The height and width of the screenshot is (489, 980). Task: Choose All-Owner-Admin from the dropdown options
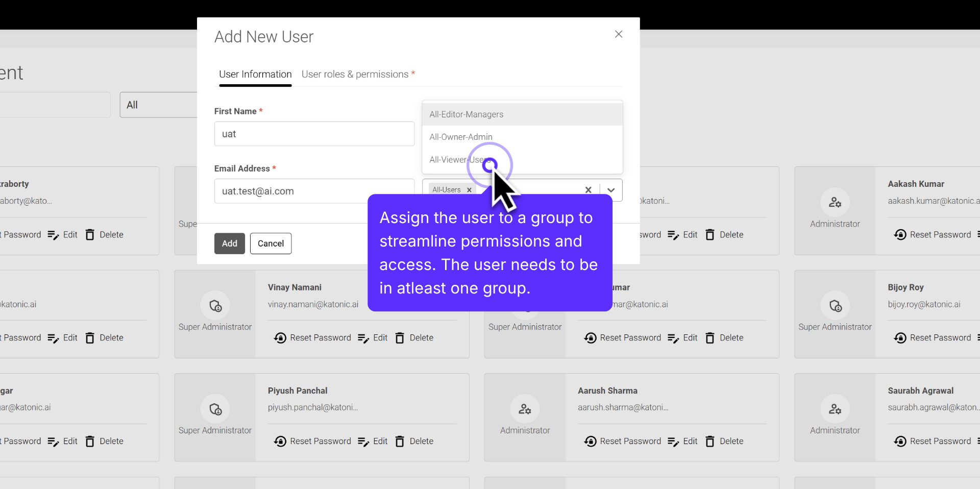[460, 136]
